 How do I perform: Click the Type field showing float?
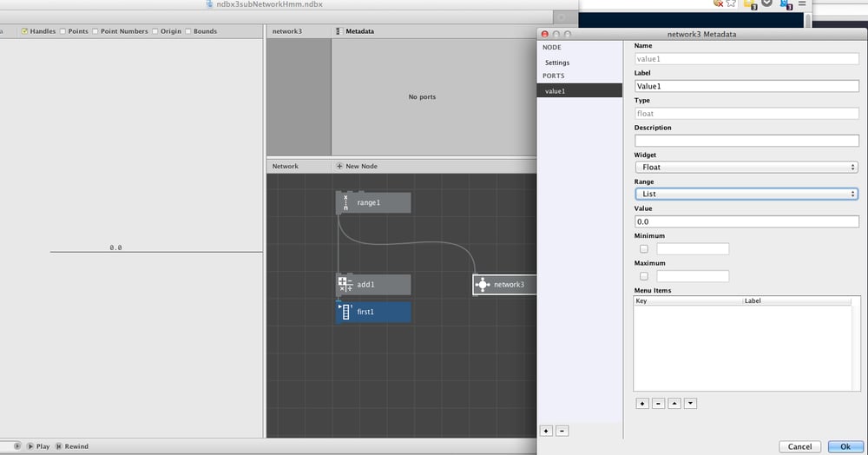pyautogui.click(x=746, y=114)
